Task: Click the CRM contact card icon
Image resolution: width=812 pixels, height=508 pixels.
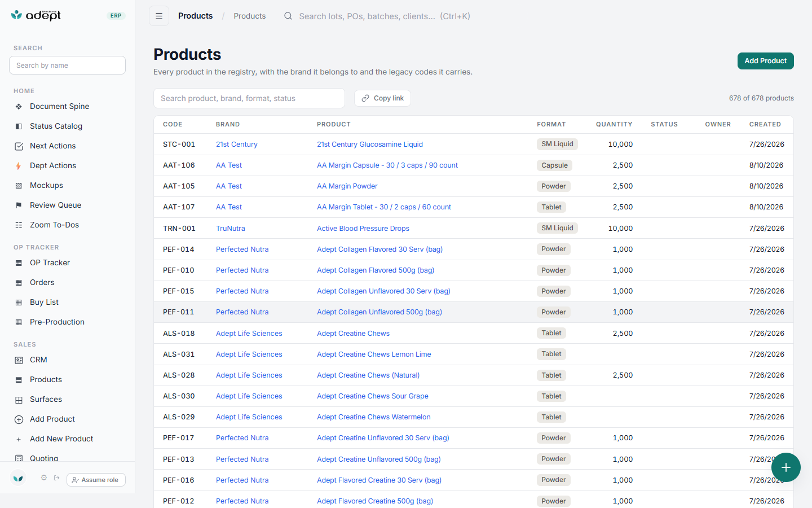Action: tap(19, 360)
